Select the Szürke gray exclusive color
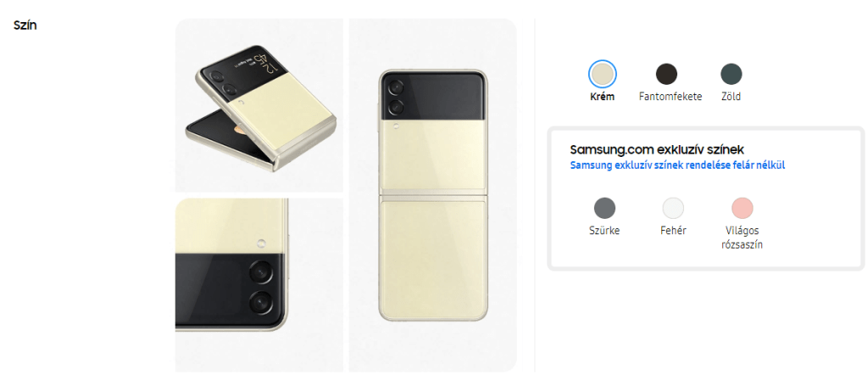This screenshot has width=868, height=375. coord(604,208)
